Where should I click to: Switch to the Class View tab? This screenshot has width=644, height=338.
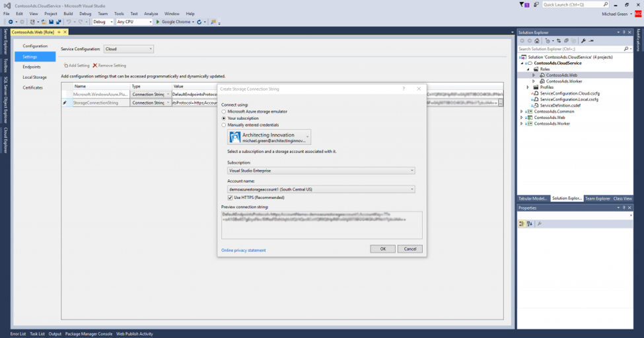(622, 198)
